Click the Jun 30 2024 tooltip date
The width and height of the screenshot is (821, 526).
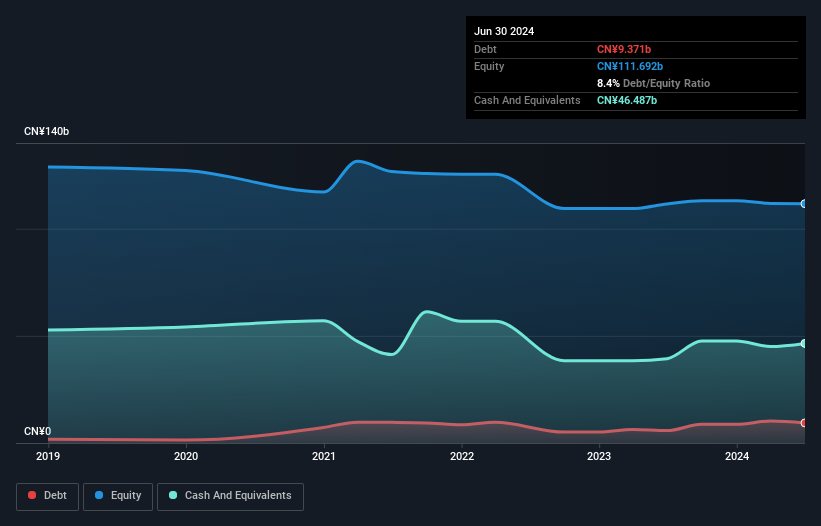(x=504, y=31)
